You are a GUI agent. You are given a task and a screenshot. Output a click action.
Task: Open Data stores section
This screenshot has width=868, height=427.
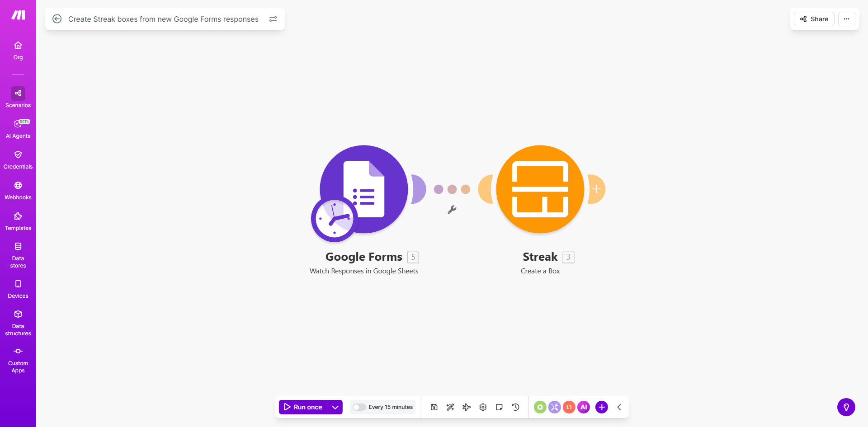(18, 255)
